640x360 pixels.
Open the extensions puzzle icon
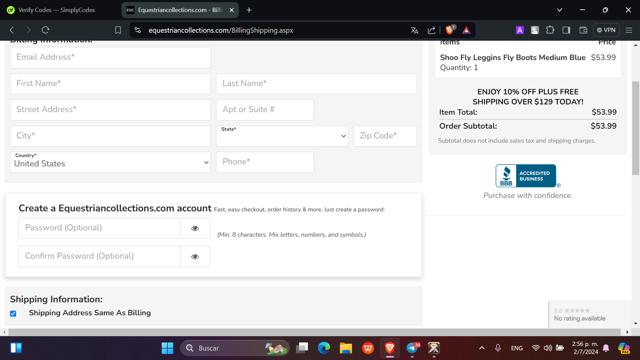[x=550, y=30]
